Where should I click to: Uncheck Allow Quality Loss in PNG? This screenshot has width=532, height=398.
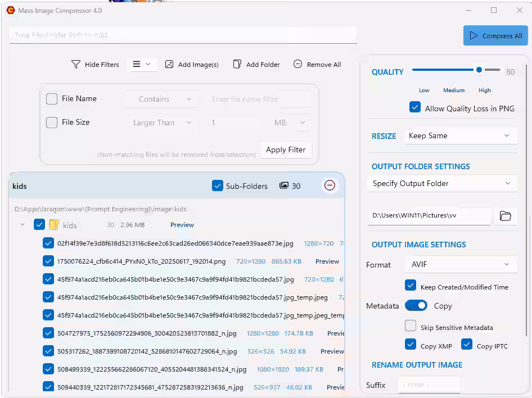[415, 107]
